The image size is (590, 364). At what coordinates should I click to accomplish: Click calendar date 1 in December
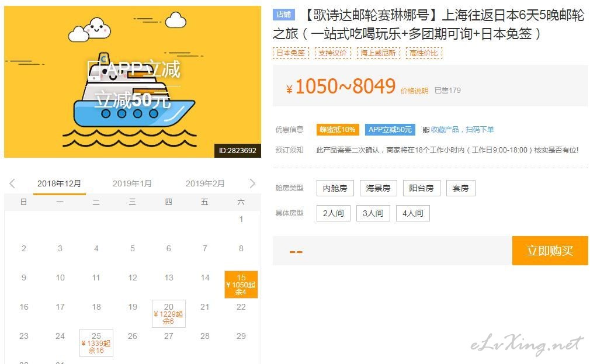[241, 219]
